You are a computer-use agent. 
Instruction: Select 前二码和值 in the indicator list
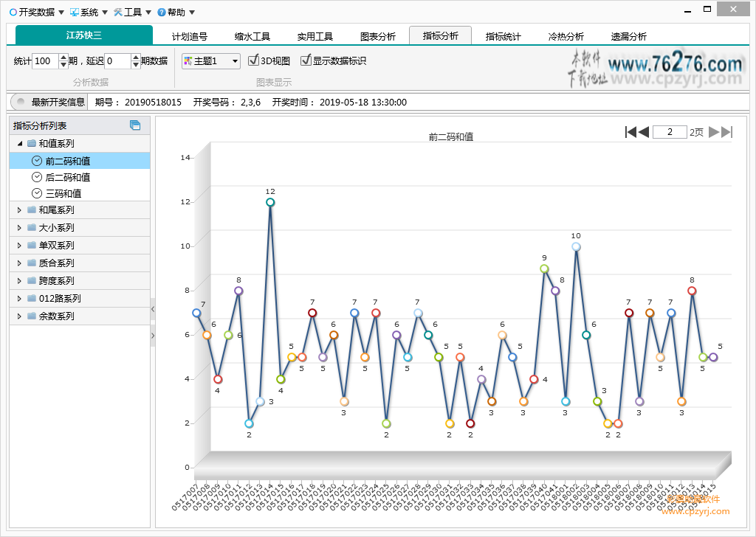(x=80, y=161)
